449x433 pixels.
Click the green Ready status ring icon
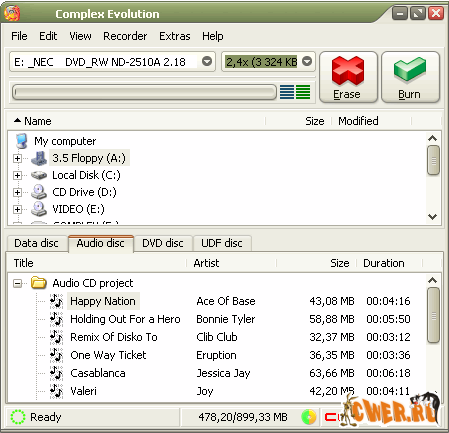click(x=18, y=417)
